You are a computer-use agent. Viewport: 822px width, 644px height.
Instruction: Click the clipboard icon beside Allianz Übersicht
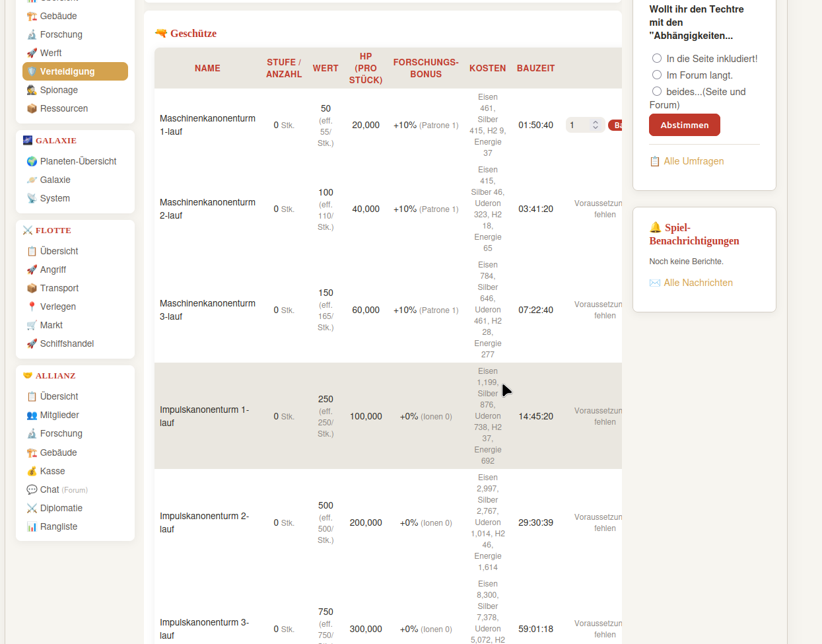click(32, 396)
